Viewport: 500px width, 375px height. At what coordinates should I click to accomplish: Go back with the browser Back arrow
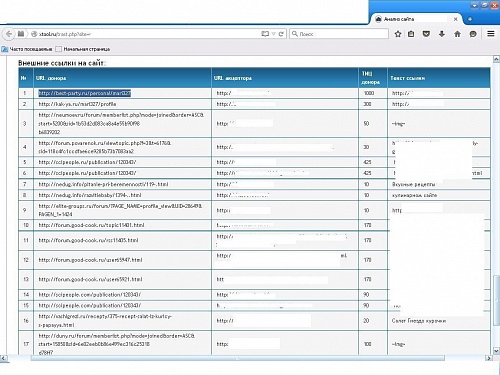pos(9,34)
